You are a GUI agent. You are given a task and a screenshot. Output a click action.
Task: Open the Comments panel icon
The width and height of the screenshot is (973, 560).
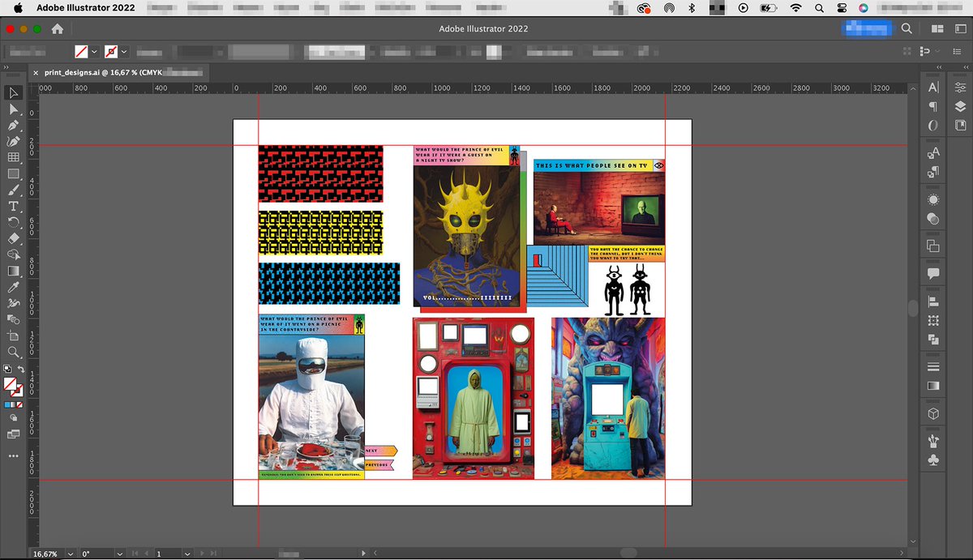[x=933, y=273]
